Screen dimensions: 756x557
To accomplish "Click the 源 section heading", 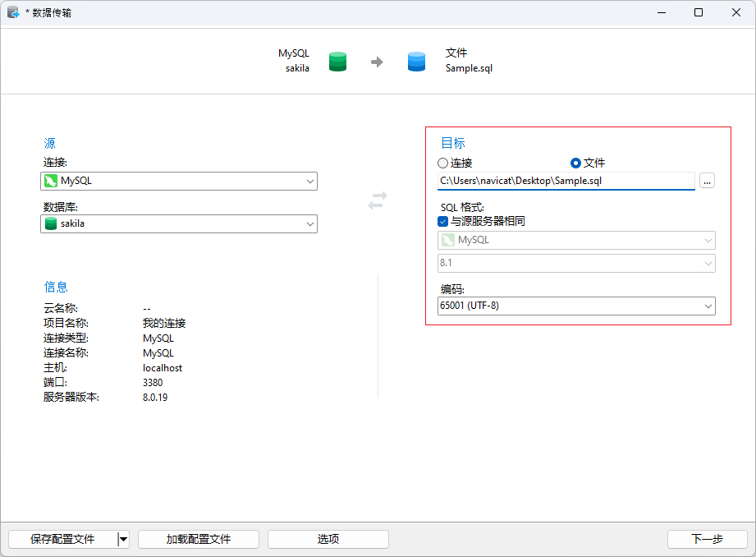I will [49, 143].
